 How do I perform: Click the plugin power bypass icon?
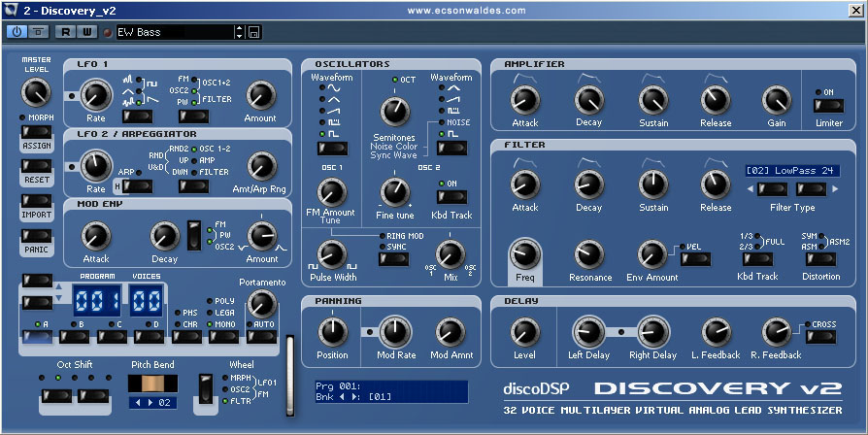coord(17,31)
